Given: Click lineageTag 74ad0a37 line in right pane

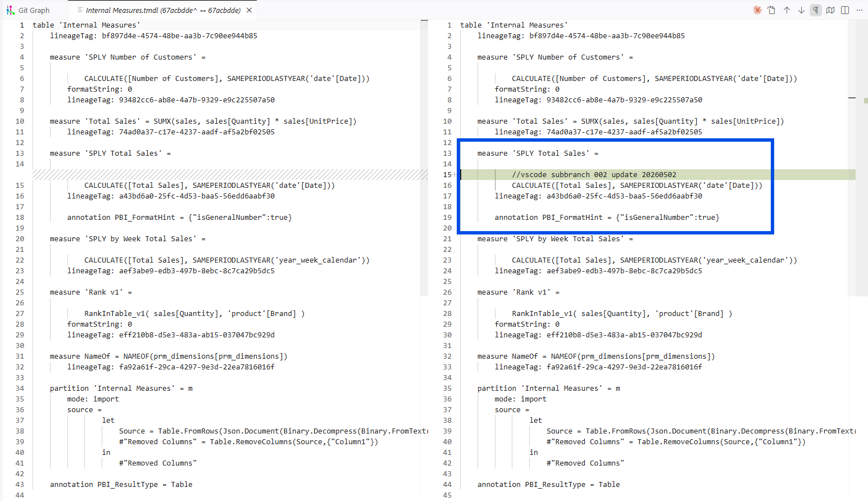Looking at the screenshot, I should click(598, 132).
